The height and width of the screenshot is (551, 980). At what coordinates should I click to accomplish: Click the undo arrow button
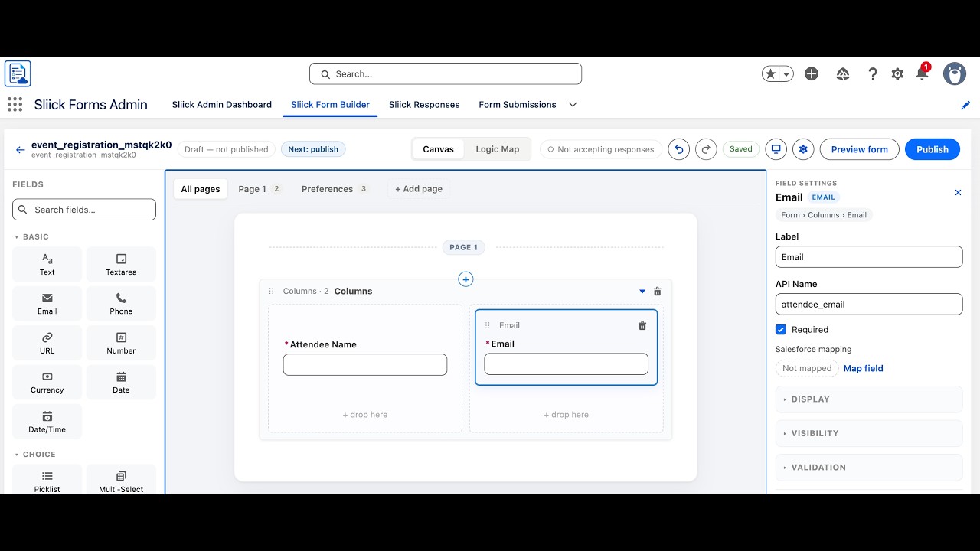coord(678,149)
